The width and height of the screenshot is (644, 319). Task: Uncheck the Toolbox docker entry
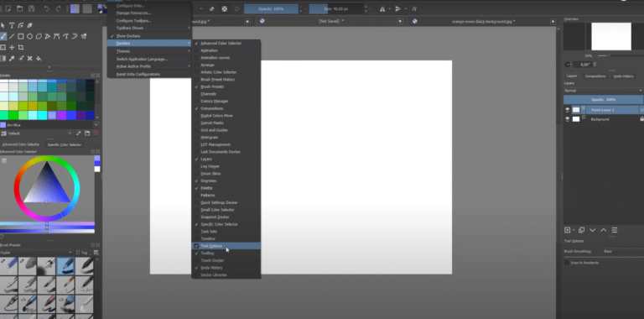pos(226,254)
